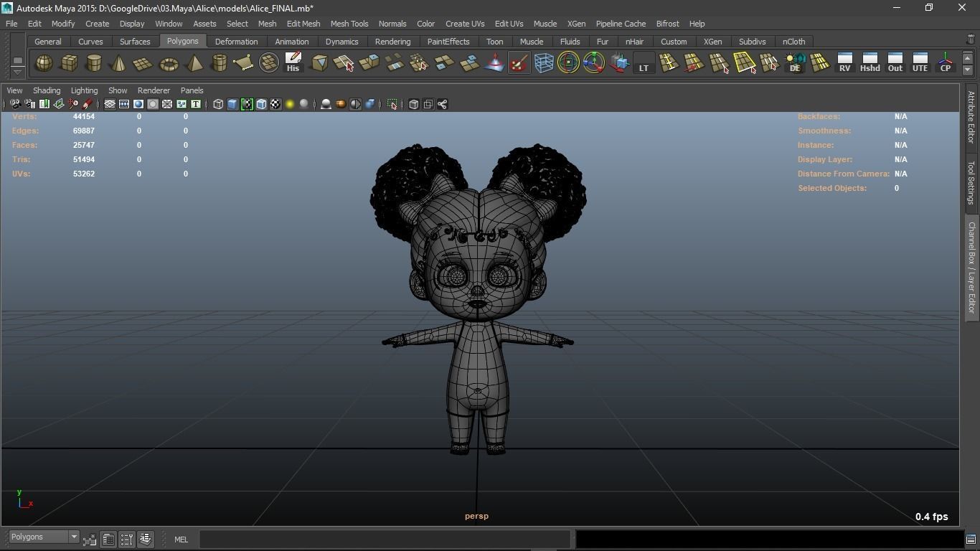980x551 pixels.
Task: Toggle wireframe display in the panel toolbar
Action: click(218, 104)
